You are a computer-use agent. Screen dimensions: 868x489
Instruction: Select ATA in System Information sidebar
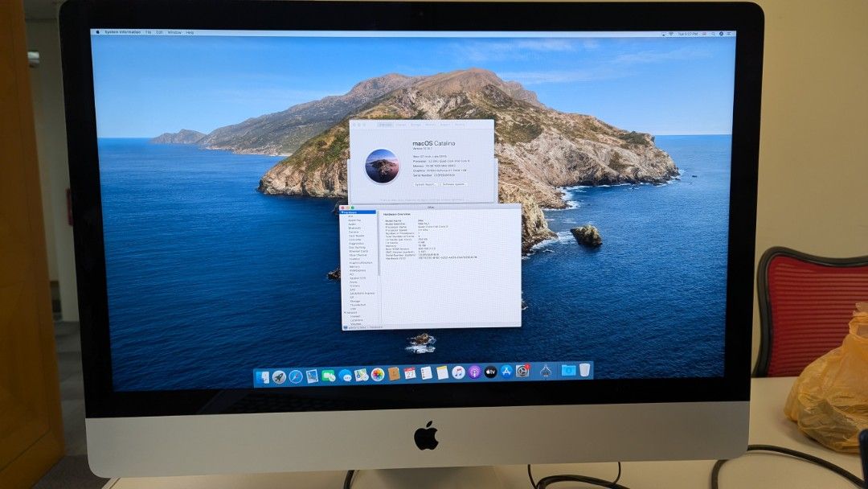(x=350, y=216)
